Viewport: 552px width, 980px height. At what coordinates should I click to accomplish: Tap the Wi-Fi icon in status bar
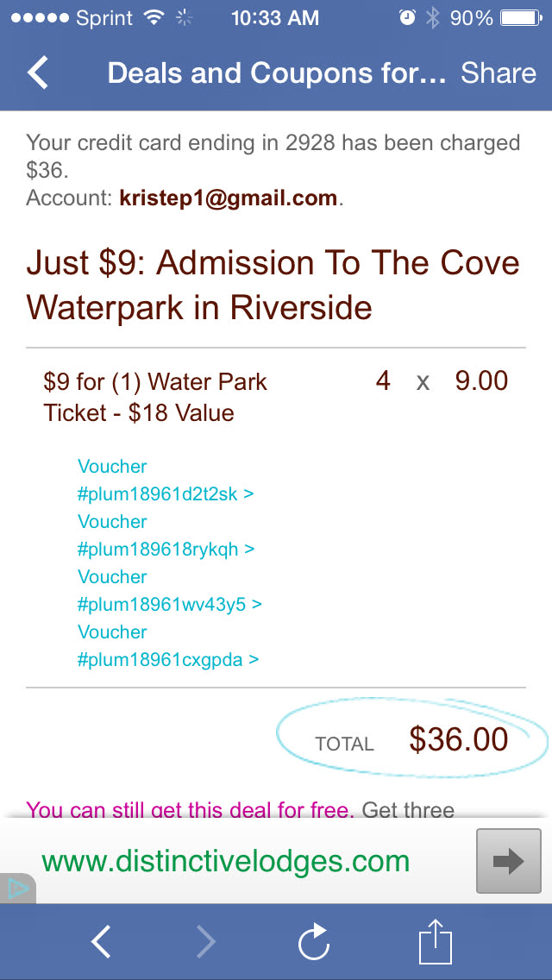(x=154, y=18)
